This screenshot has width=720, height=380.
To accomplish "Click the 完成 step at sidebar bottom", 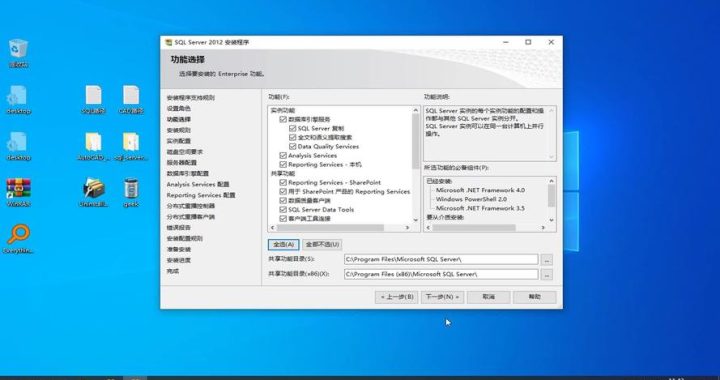I will [x=173, y=271].
